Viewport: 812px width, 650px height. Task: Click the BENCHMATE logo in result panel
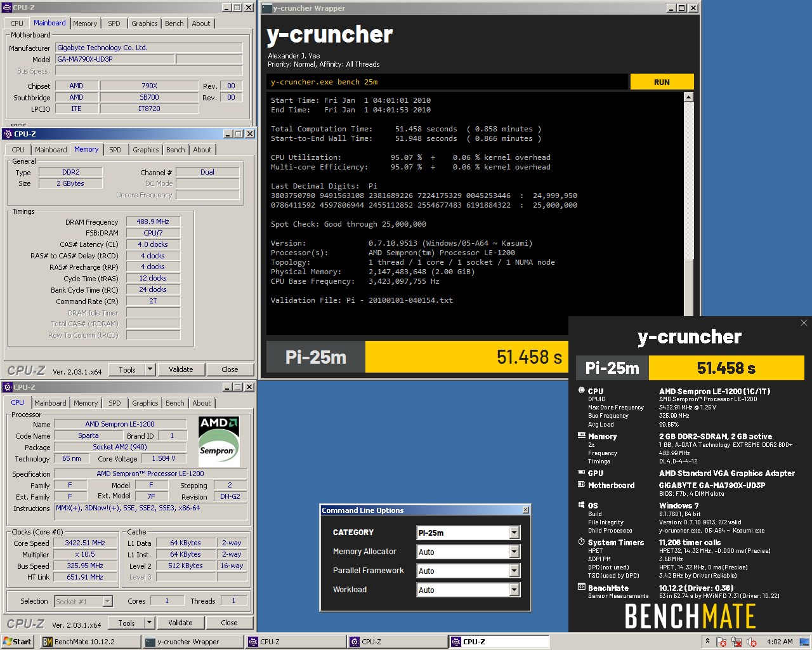[x=690, y=616]
